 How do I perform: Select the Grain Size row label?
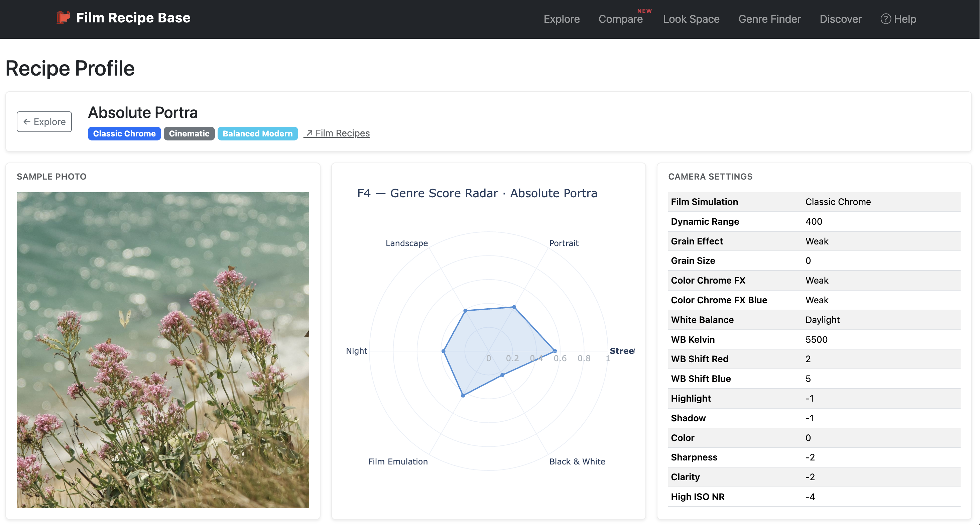[693, 260]
